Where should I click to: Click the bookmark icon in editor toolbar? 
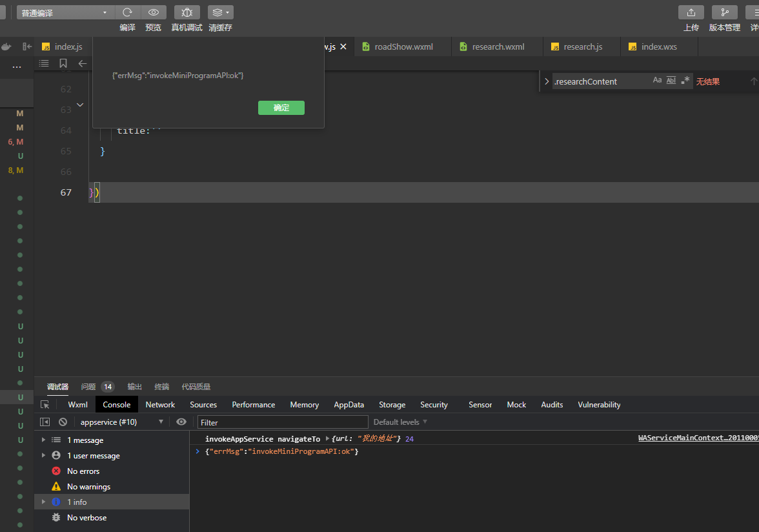pos(63,63)
